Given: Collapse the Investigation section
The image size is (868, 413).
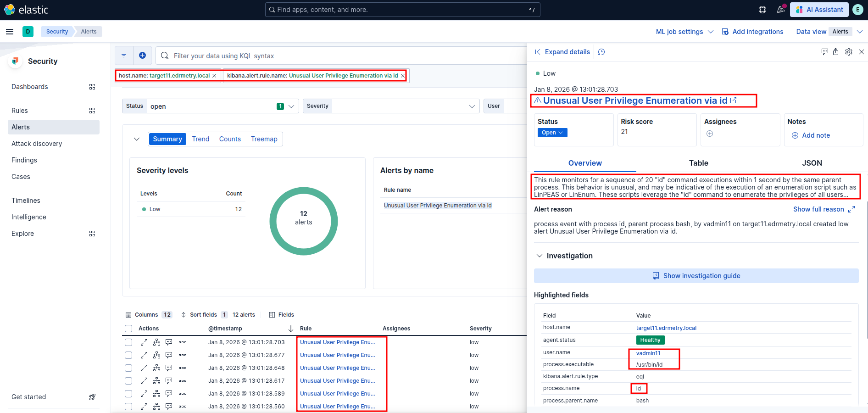Looking at the screenshot, I should [x=540, y=256].
